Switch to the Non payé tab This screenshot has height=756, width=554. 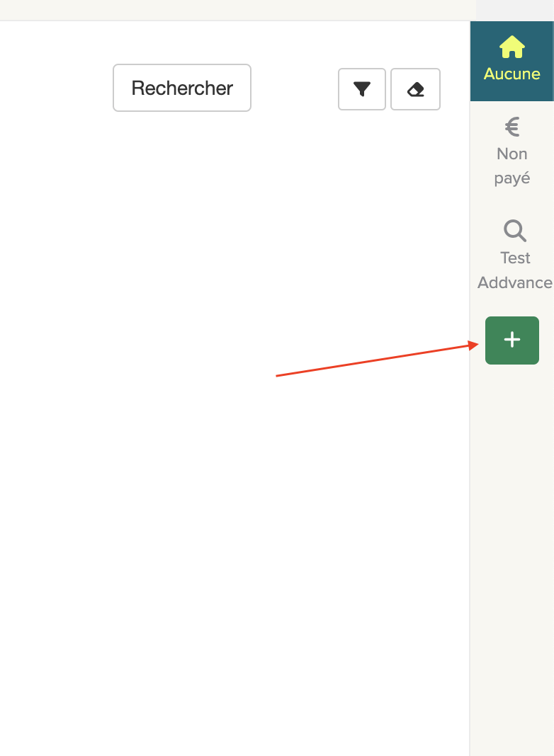pos(512,152)
